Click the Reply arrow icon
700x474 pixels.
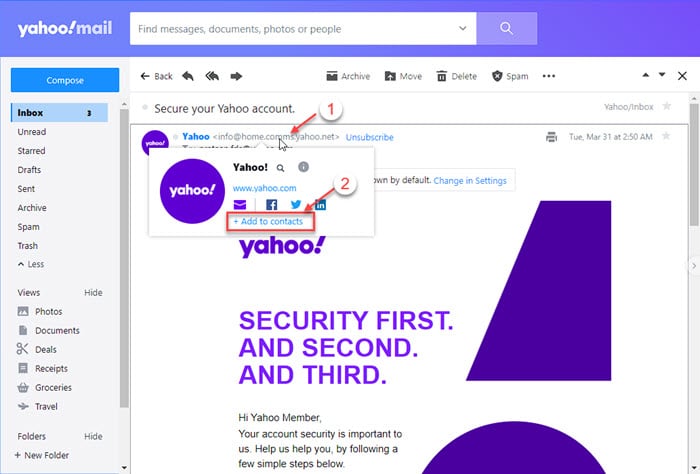click(x=188, y=76)
